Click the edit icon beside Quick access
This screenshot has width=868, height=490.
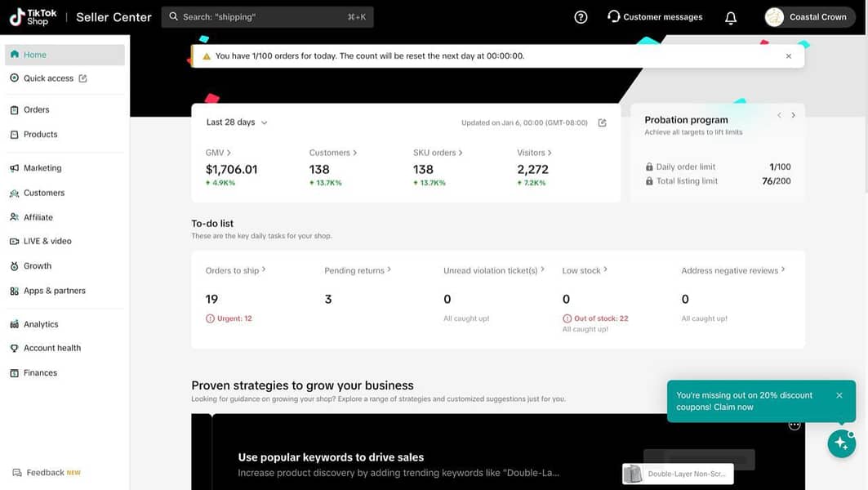[82, 78]
